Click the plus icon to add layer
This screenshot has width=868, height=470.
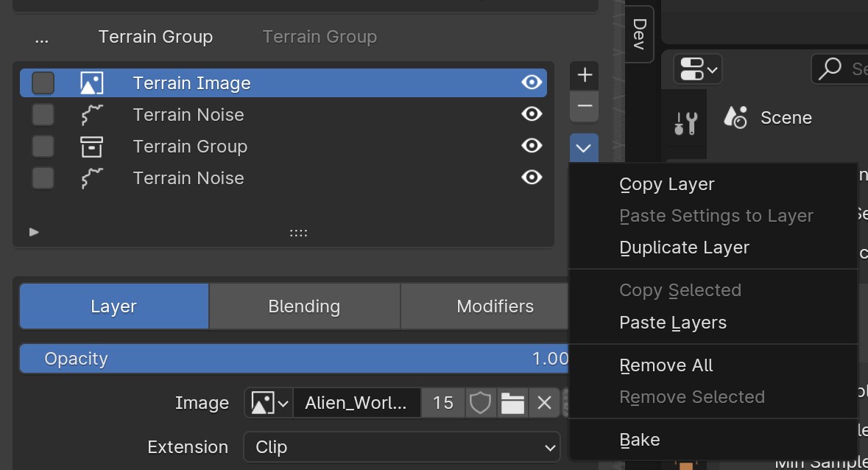point(585,75)
